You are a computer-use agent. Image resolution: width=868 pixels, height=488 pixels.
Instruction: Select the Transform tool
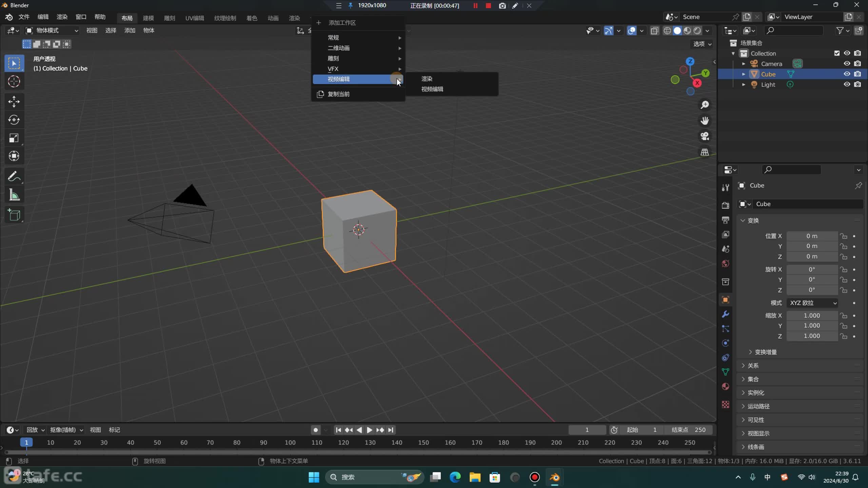pos(14,156)
